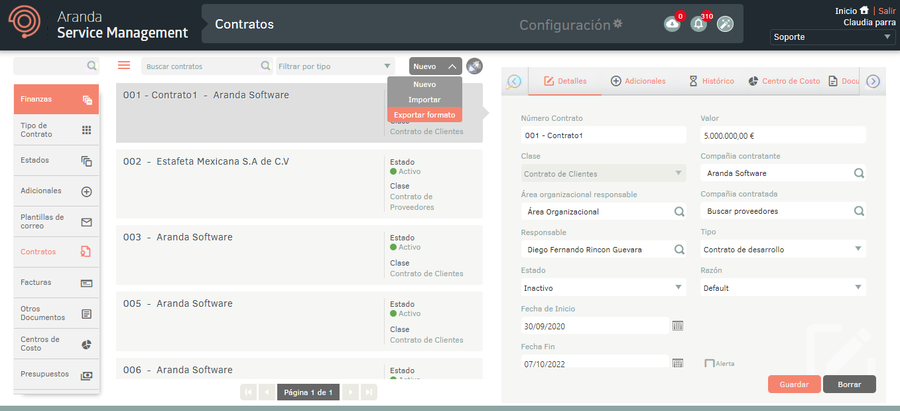Click the Presupuestos money icon

click(87, 375)
